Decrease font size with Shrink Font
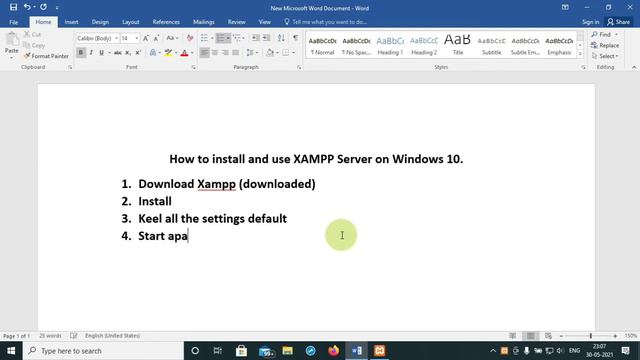Viewport: 640px width, 360px height. 156,38
